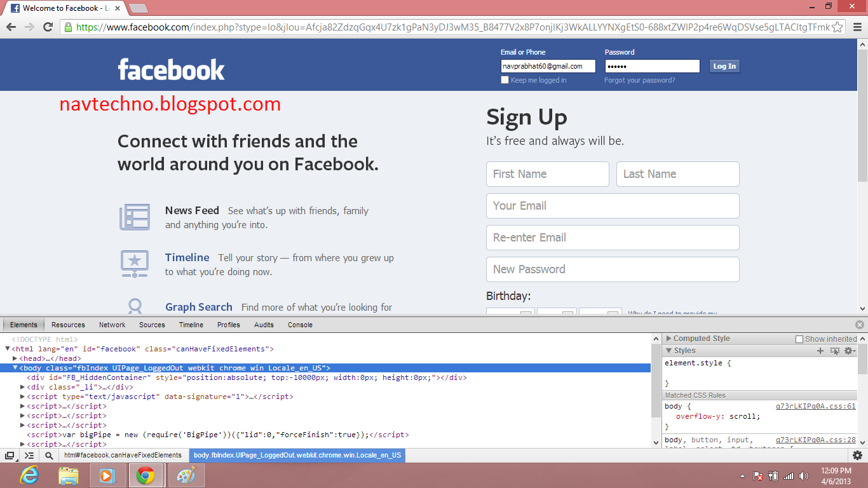The image size is (868, 488).
Task: Open the Styles gear dropdown menu
Action: tap(850, 351)
